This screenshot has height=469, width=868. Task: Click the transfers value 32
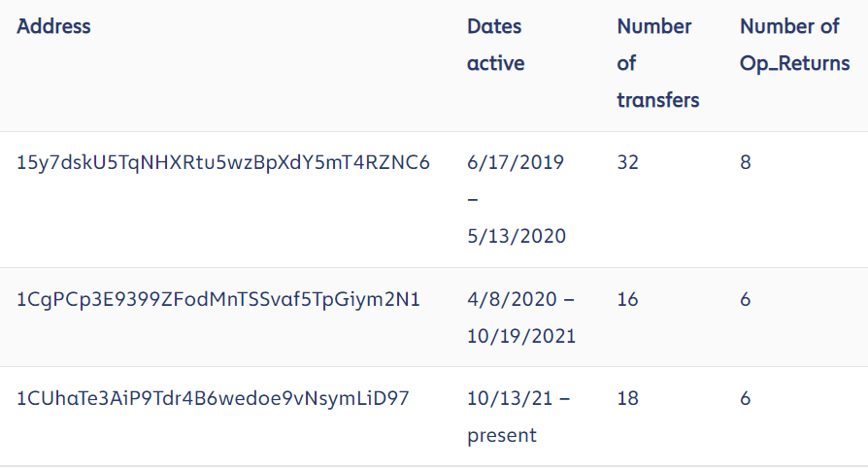[627, 162]
